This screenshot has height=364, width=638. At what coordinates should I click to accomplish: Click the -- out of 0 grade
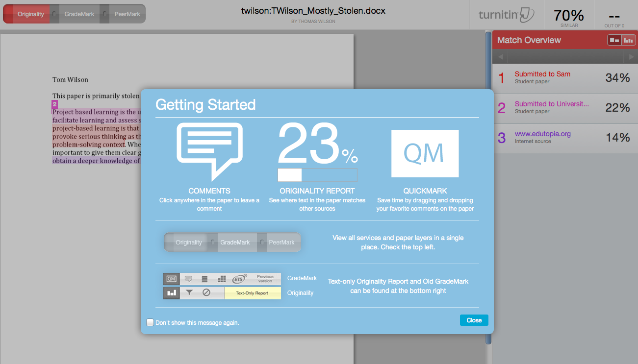point(614,17)
